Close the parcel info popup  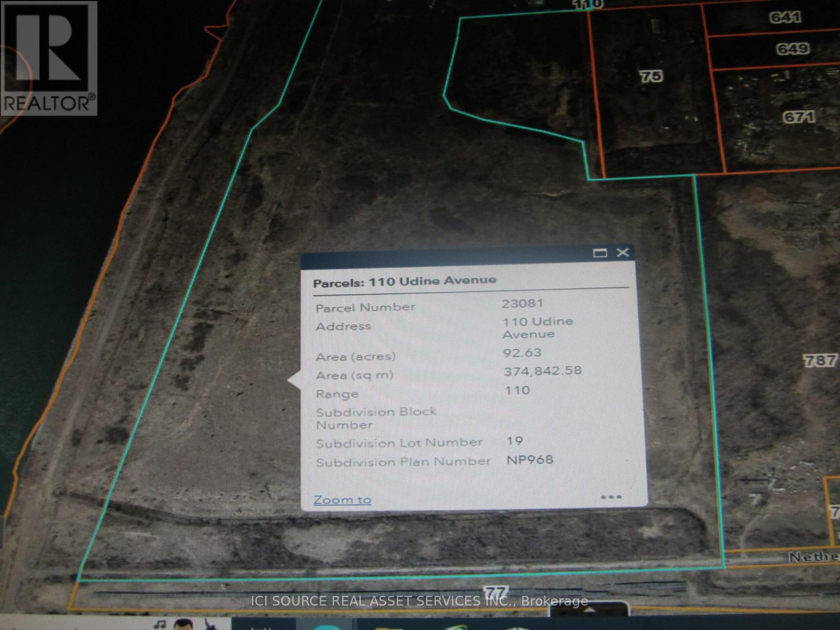(x=623, y=253)
